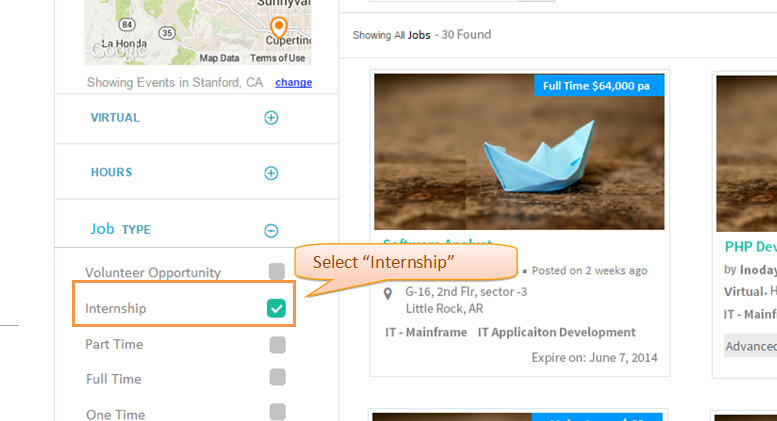Open the paper boat job image
Viewport: 777px width, 421px height.
(x=519, y=152)
